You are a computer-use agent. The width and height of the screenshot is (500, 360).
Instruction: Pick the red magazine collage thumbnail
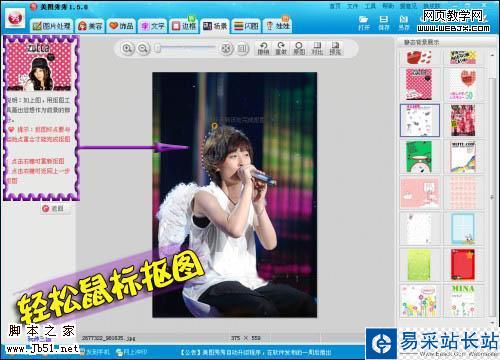click(x=463, y=120)
